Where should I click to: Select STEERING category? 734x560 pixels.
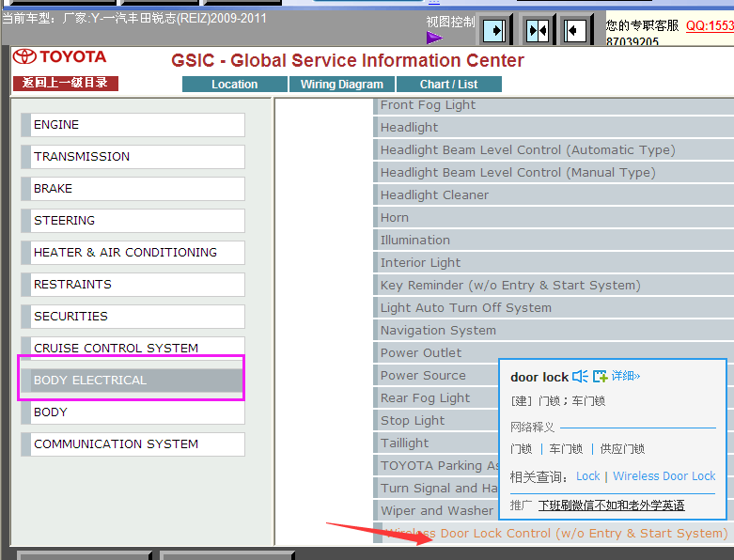point(133,221)
